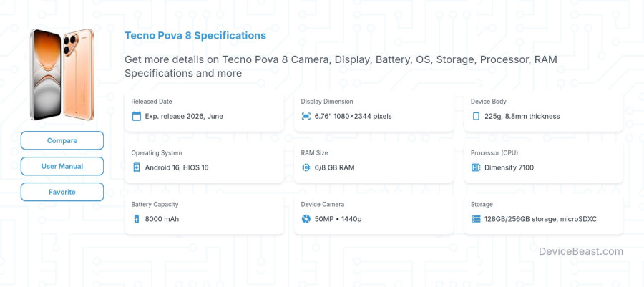Click the display dimension screen icon

(306, 116)
